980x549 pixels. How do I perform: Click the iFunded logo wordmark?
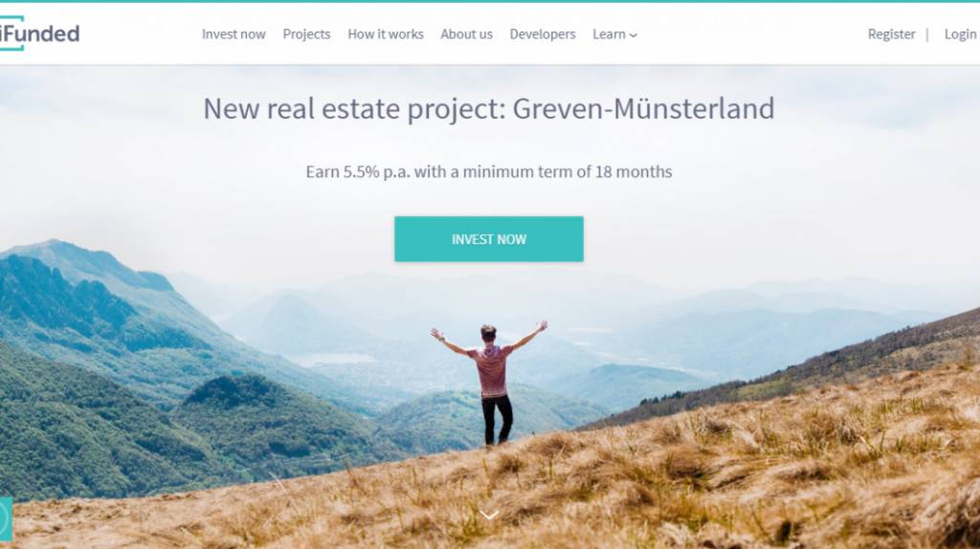pos(40,33)
